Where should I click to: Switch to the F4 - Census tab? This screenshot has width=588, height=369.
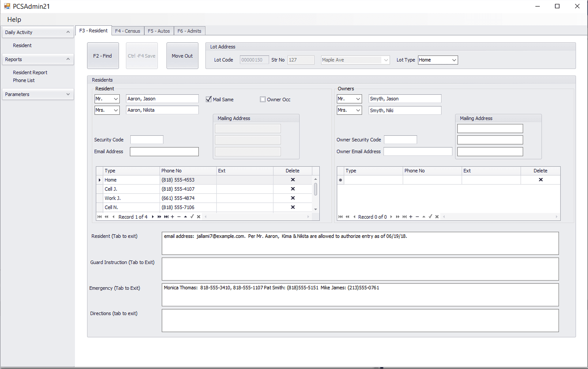(127, 31)
